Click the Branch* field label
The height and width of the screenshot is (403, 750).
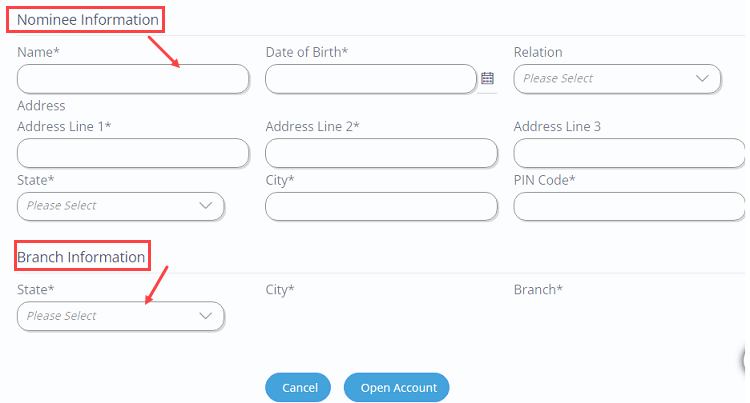click(x=538, y=290)
